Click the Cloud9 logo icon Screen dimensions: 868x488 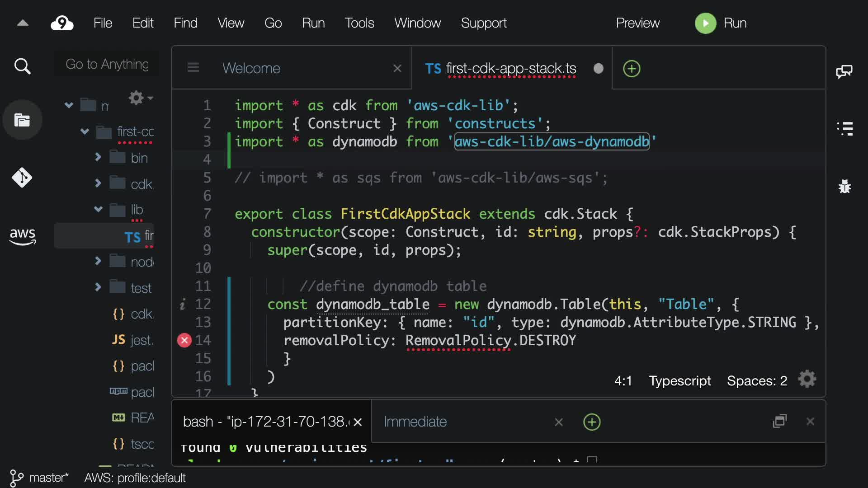[x=62, y=23]
